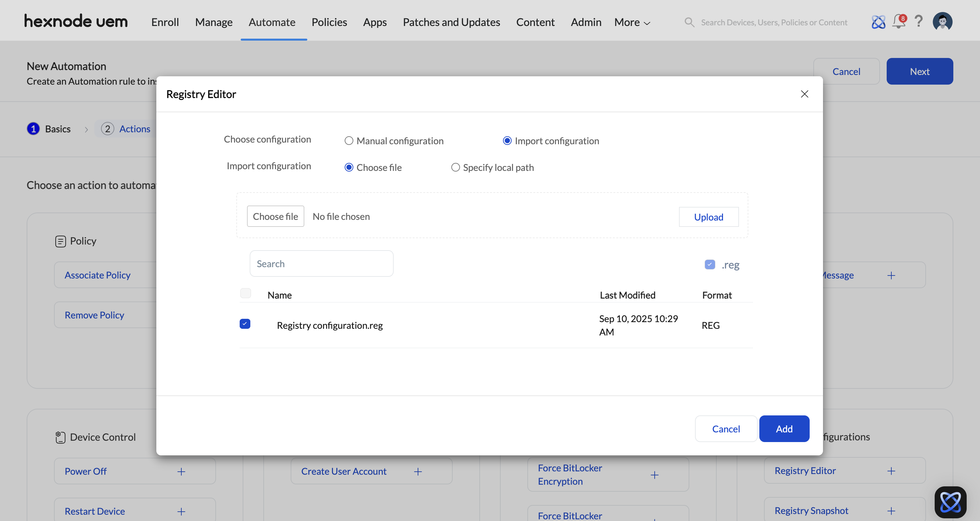Click the Hexnode Genie atom icon in header
Image resolution: width=980 pixels, height=521 pixels.
click(x=878, y=22)
